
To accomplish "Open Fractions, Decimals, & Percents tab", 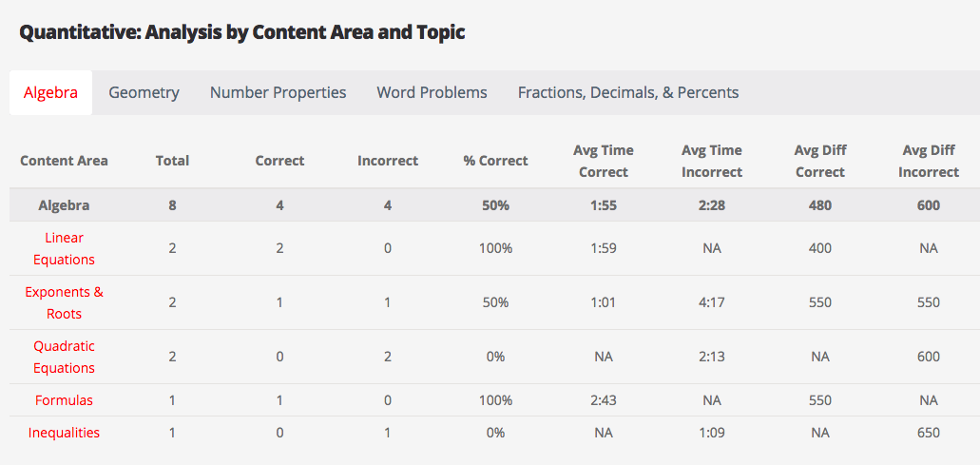I will [627, 93].
